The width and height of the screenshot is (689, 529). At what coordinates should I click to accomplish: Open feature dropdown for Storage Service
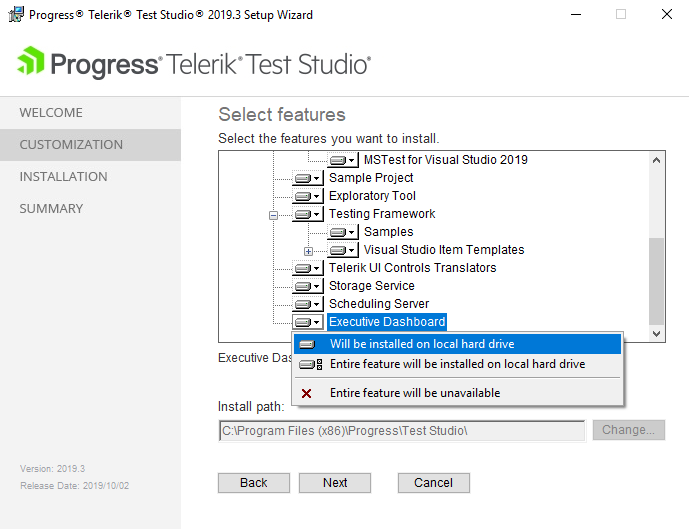point(308,286)
